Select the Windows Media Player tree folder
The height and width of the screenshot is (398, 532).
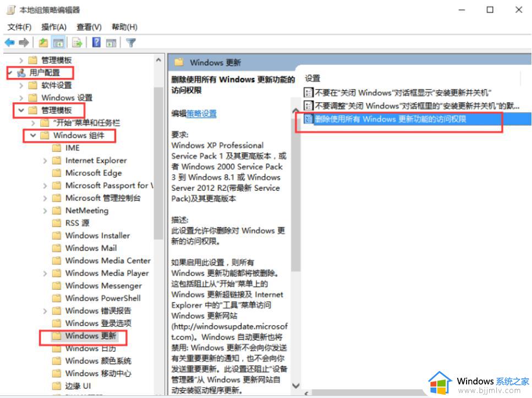[x=107, y=273]
